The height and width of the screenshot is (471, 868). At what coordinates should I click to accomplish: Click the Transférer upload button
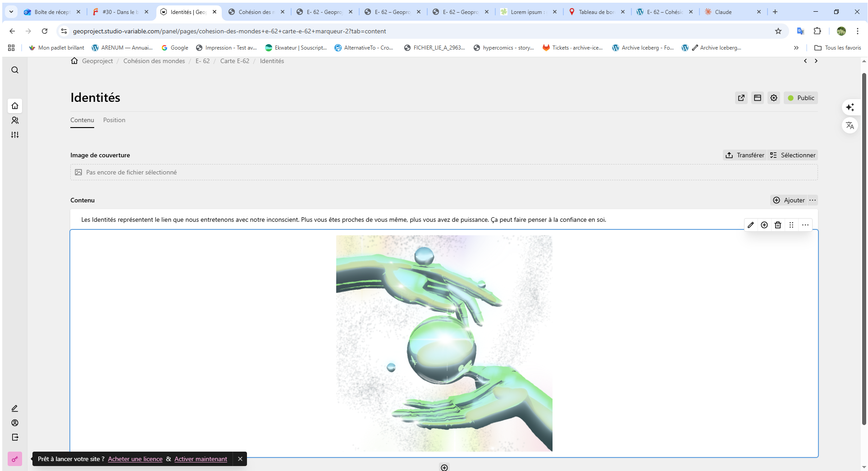coord(745,155)
